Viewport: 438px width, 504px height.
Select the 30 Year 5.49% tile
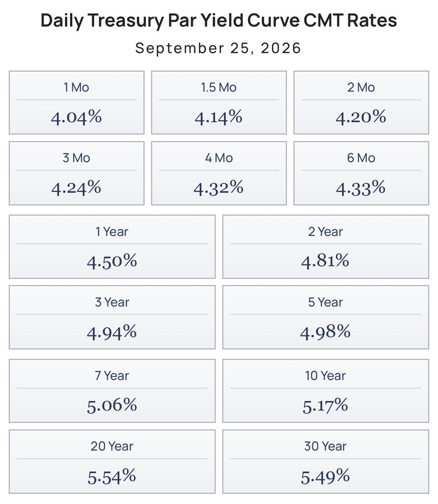[x=326, y=461]
